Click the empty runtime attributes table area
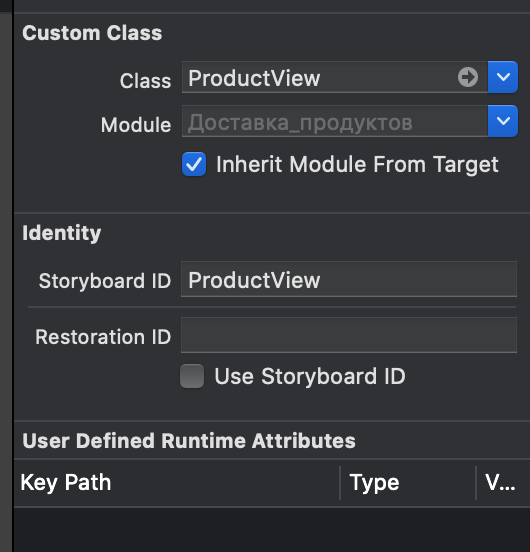The height and width of the screenshot is (552, 530). 272,529
